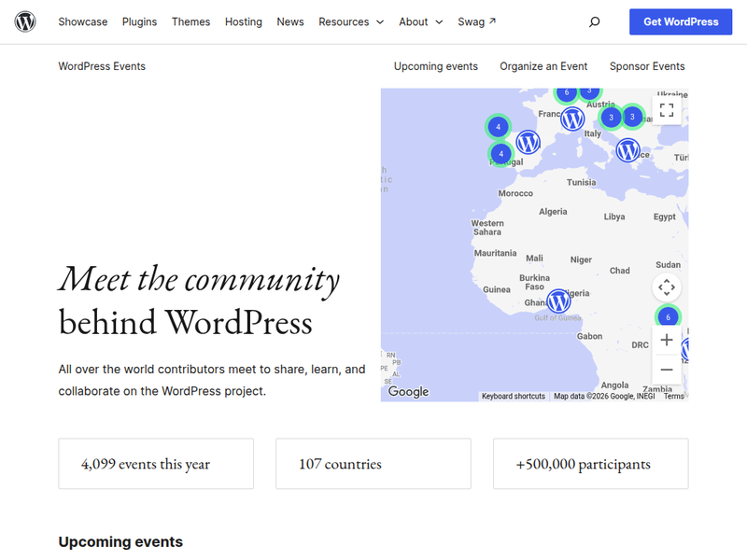Click the WordPress logo in the header
The height and width of the screenshot is (560, 747).
pyautogui.click(x=25, y=21)
